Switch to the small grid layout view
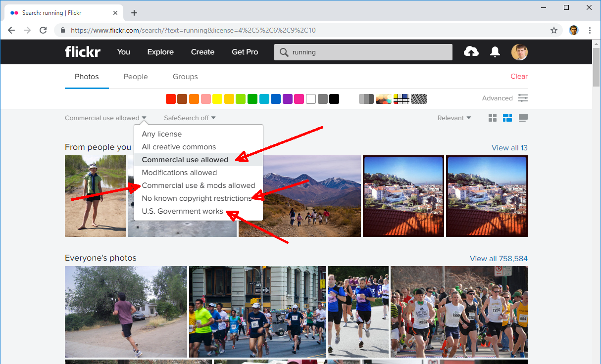 pos(493,118)
